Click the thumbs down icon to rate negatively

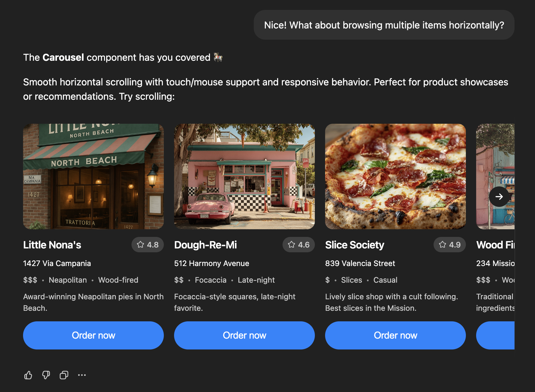point(46,375)
